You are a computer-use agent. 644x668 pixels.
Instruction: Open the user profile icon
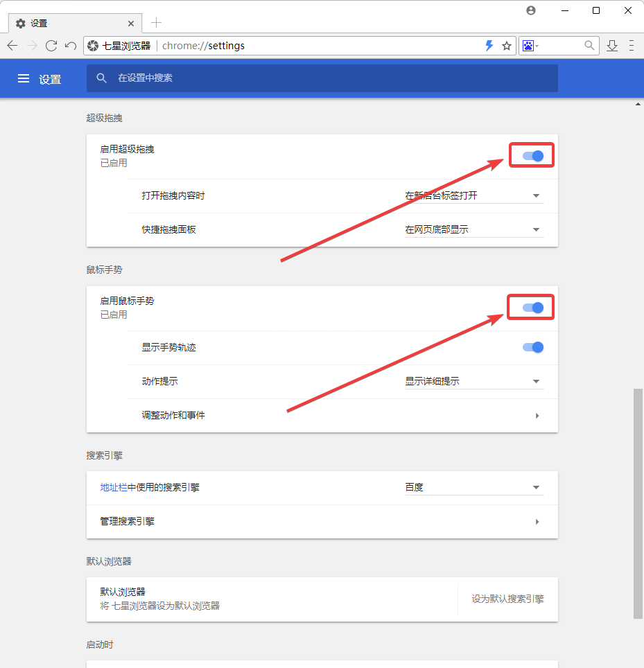(x=530, y=10)
